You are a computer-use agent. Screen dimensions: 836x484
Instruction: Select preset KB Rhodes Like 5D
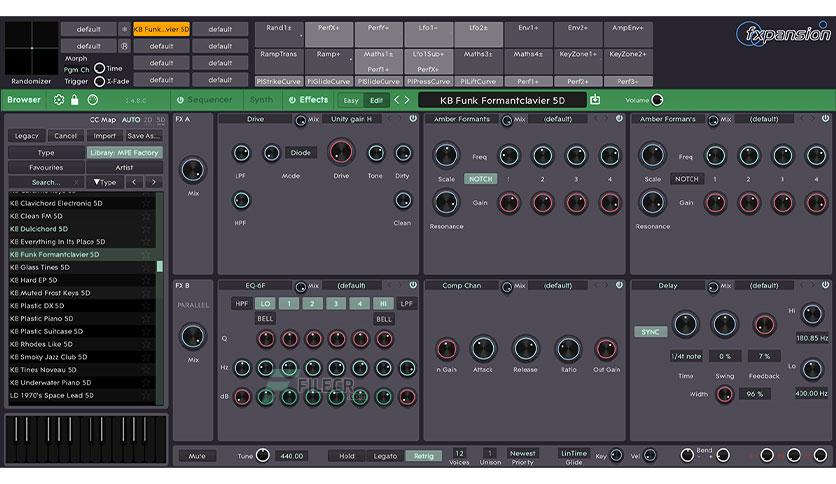[82, 344]
